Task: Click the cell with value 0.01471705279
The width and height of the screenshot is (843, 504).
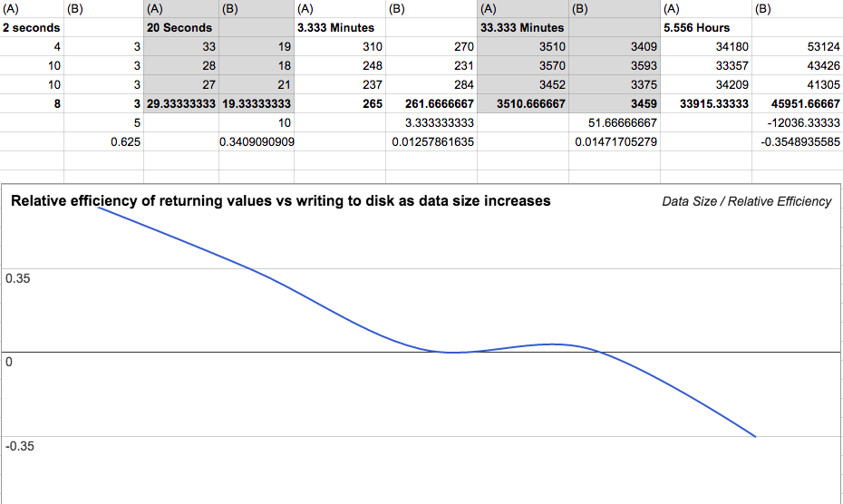Action: click(x=615, y=141)
